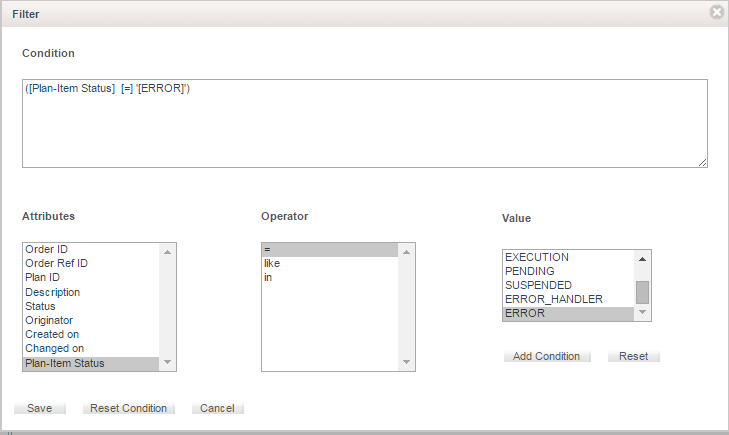Screen dimensions: 729x435
Task: Select SUSPENDED value
Action: point(538,285)
